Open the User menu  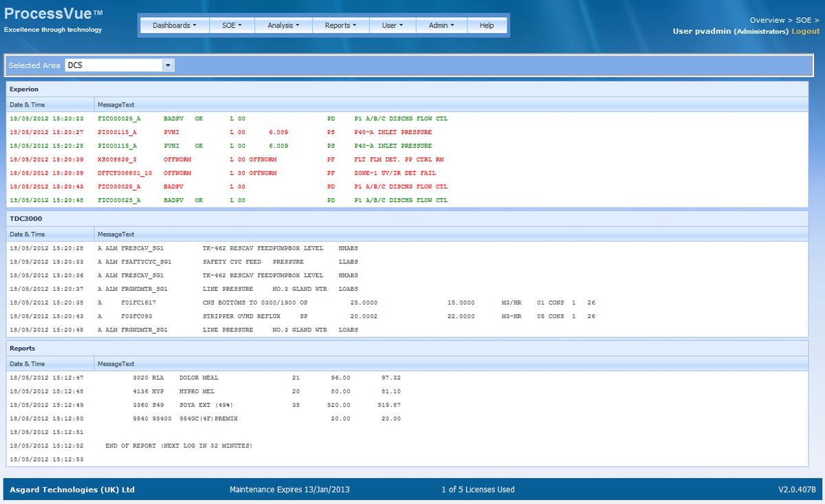tap(392, 25)
